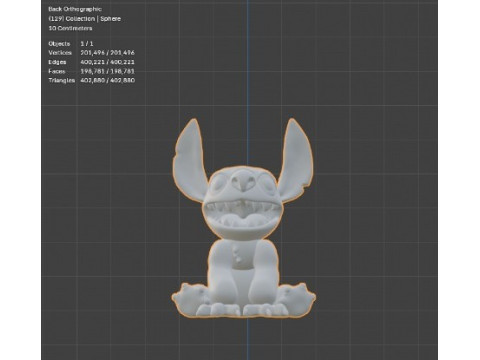Viewport: 480px width, 360px height.
Task: Click the Faces count statistics row
Action: 92,71
